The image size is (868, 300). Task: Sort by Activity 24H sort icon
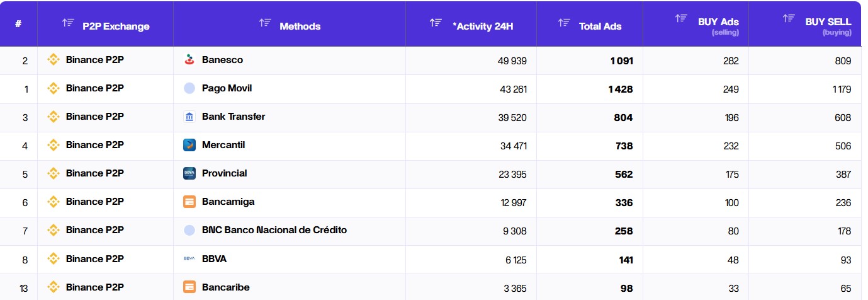point(436,23)
